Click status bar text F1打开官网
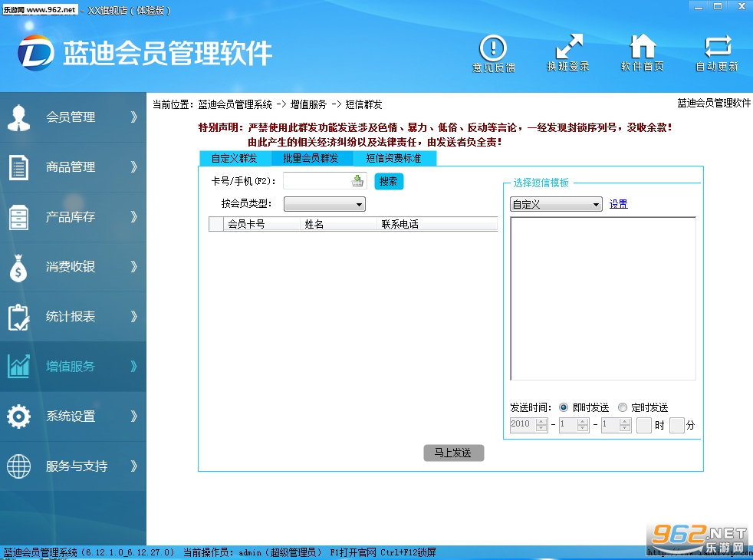 click(x=353, y=552)
